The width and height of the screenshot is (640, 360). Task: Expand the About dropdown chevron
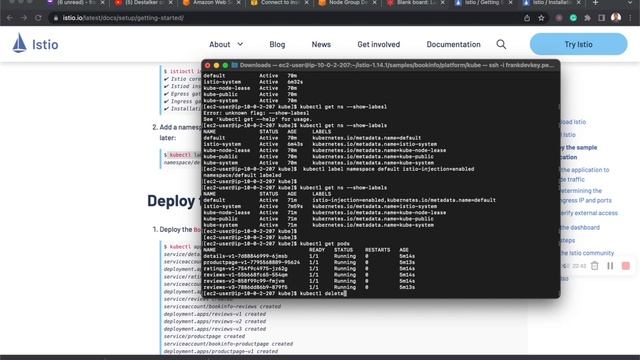[x=240, y=44]
